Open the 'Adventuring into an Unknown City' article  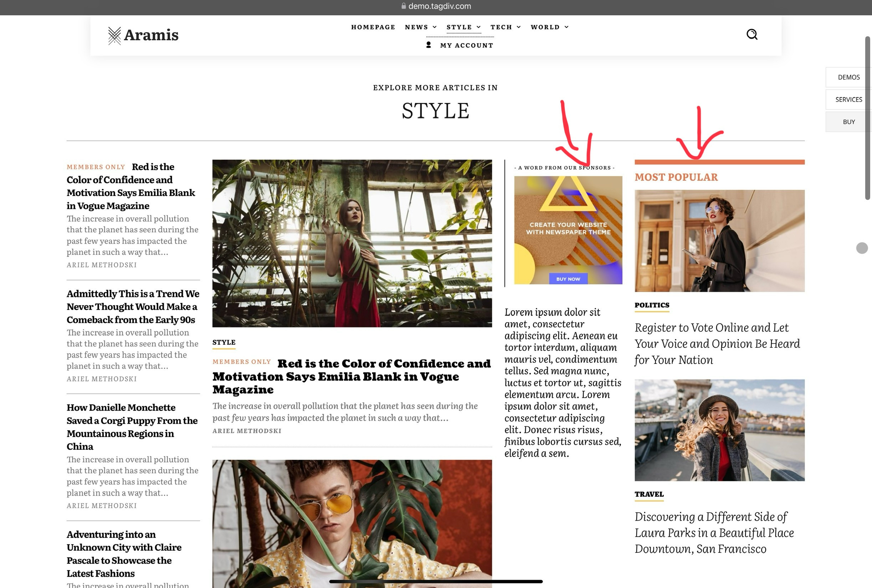[124, 554]
